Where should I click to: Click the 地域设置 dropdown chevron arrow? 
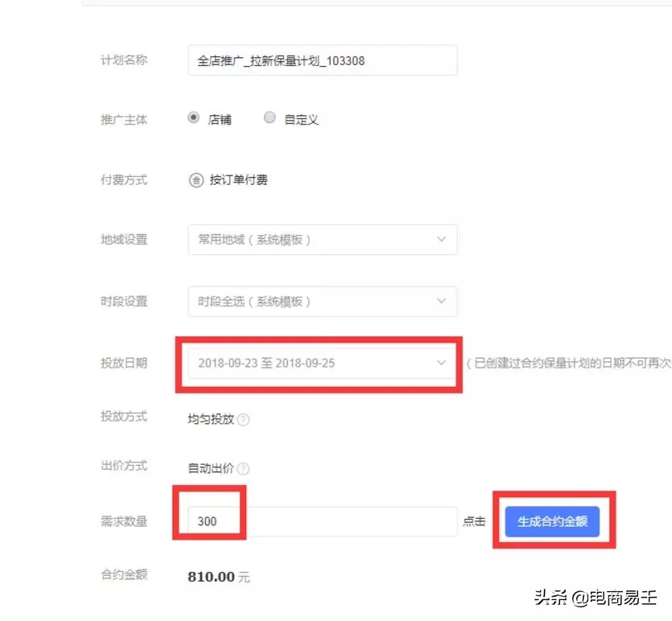pos(441,239)
